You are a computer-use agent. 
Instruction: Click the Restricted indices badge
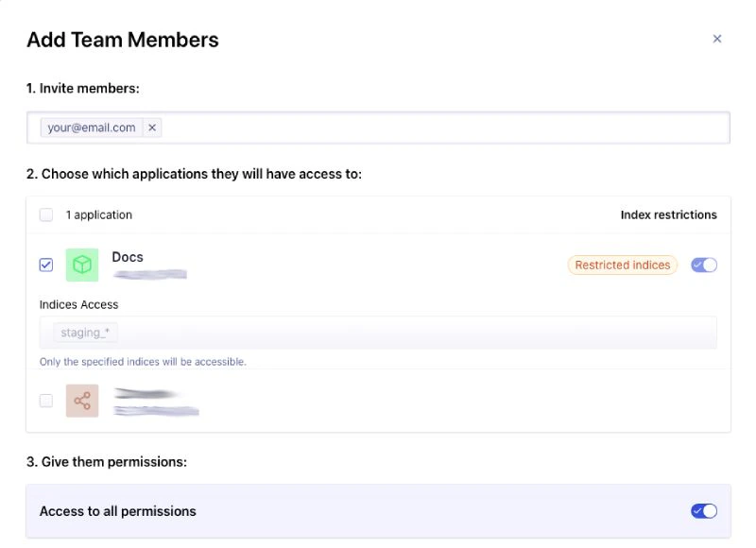[x=622, y=265]
